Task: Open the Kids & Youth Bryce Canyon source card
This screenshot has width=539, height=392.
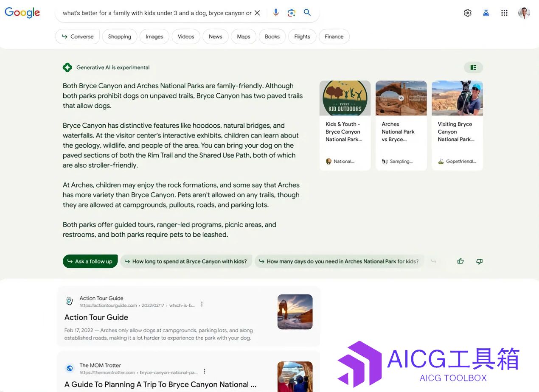Action: pyautogui.click(x=345, y=126)
